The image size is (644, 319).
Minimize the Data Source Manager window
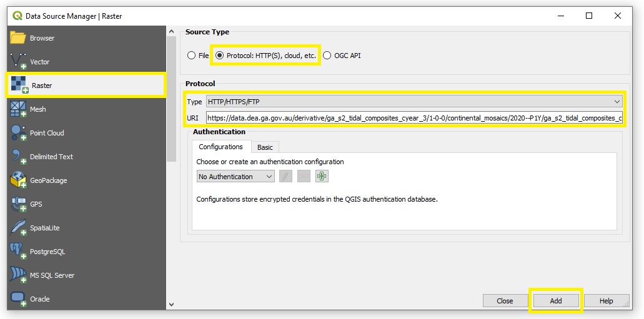click(x=561, y=16)
